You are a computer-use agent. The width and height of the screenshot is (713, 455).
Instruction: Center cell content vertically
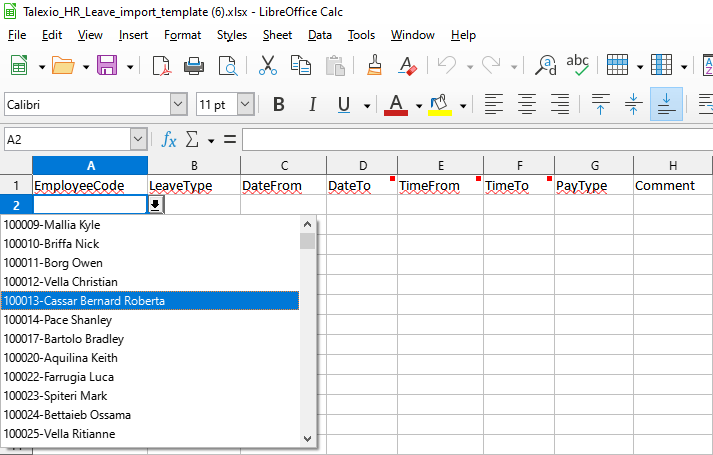point(633,104)
